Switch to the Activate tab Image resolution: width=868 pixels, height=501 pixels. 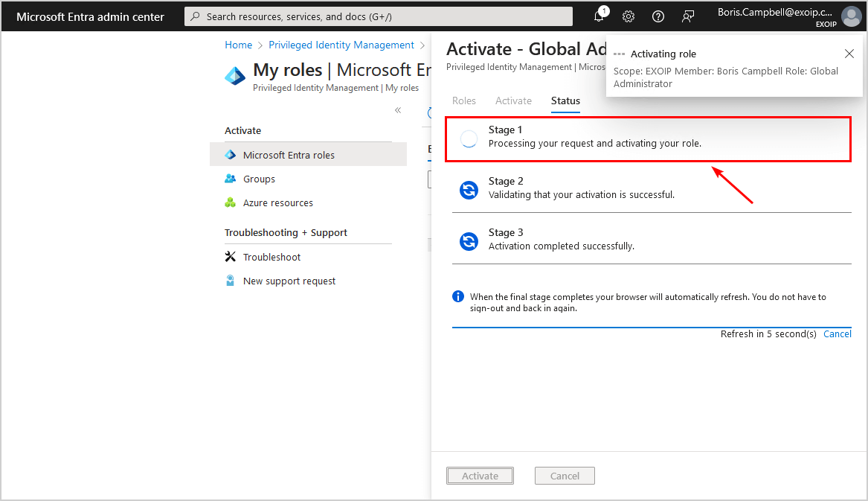(x=513, y=100)
